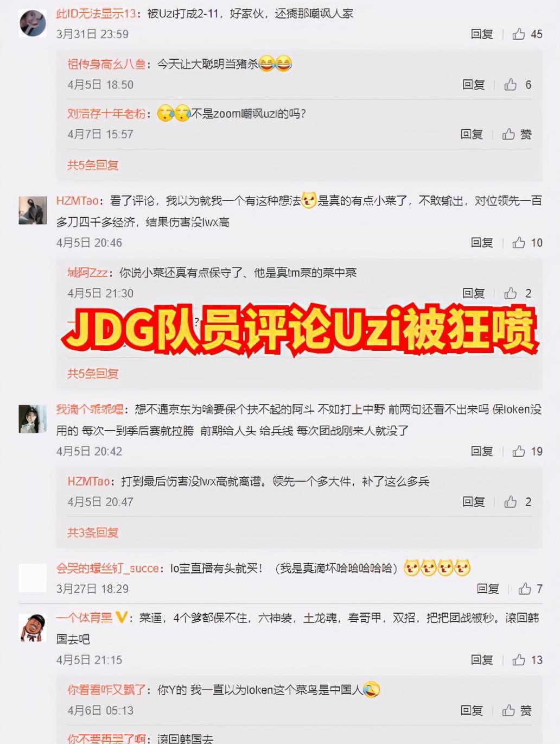Reply to the 4月5日 21:15 comment
This screenshot has height=744, width=560.
tap(482, 660)
